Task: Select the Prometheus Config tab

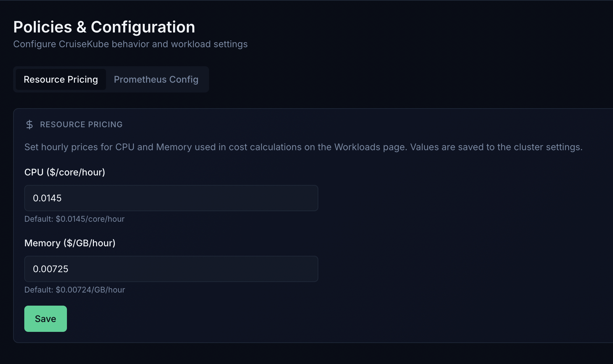Action: tap(156, 79)
